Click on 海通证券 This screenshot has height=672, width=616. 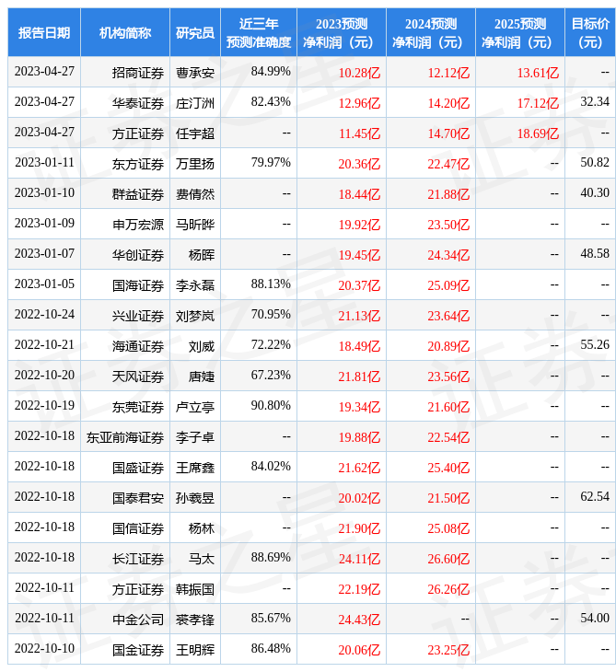pyautogui.click(x=138, y=346)
